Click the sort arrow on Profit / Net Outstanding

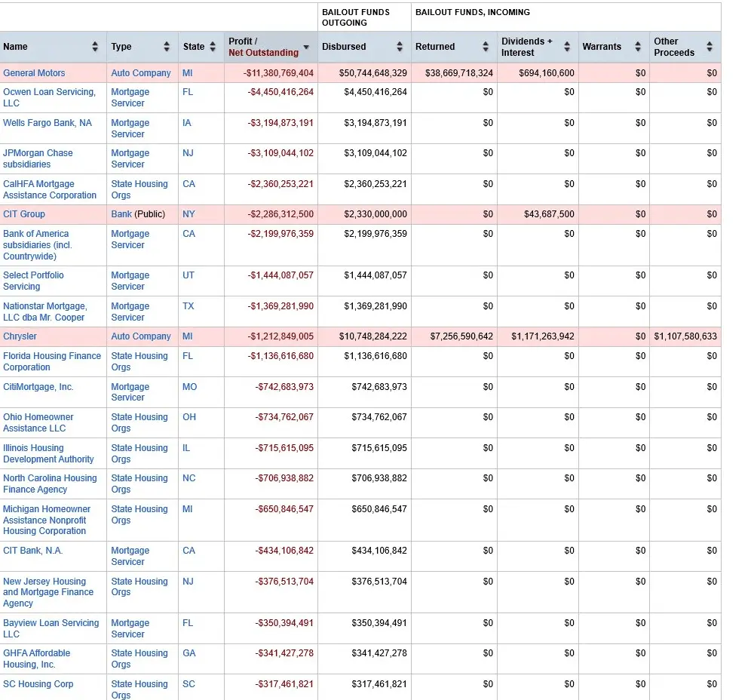point(306,48)
